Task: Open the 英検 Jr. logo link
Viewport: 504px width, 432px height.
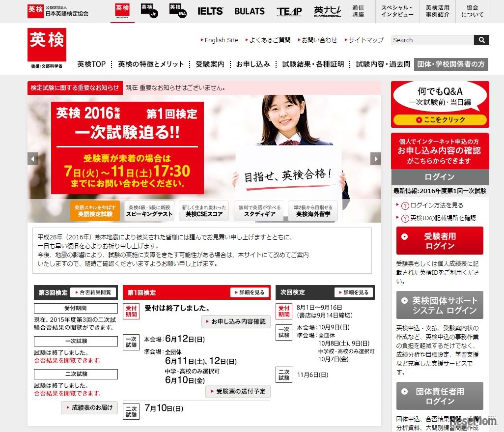Action: (149, 11)
